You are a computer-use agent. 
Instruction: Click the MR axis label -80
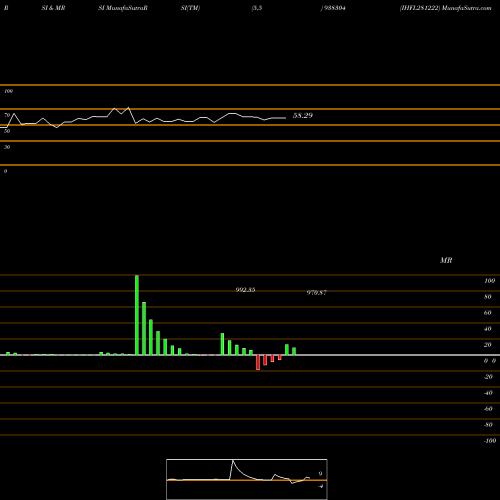coord(488,425)
